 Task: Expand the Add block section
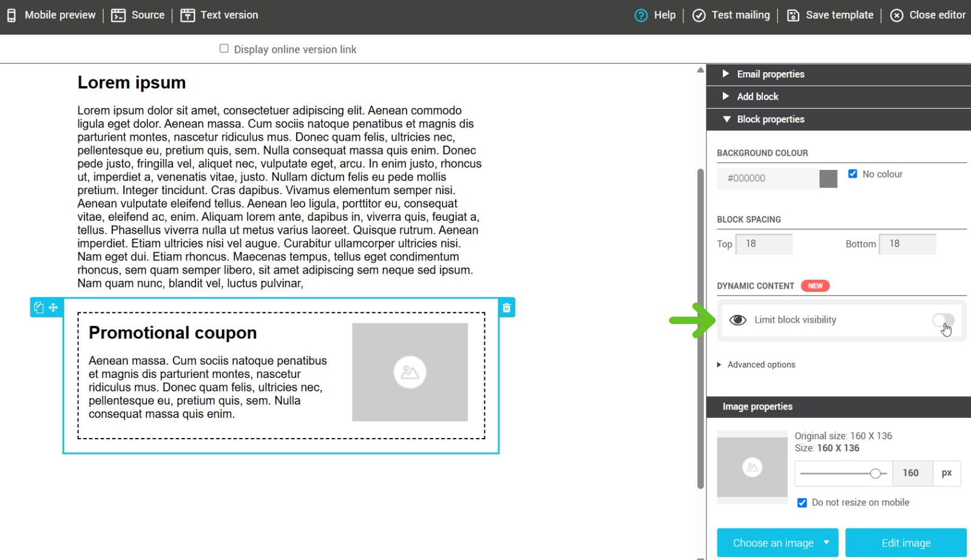[x=757, y=96]
